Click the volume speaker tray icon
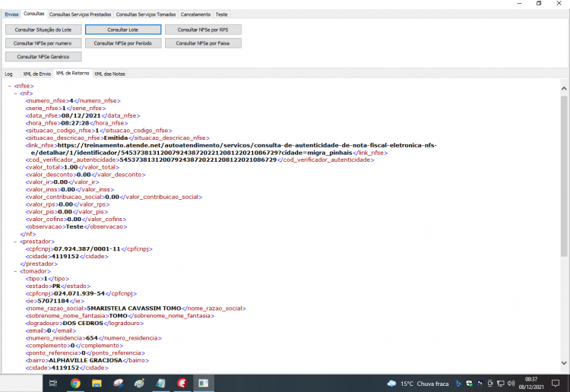This screenshot has height=392, width=570. tap(511, 384)
